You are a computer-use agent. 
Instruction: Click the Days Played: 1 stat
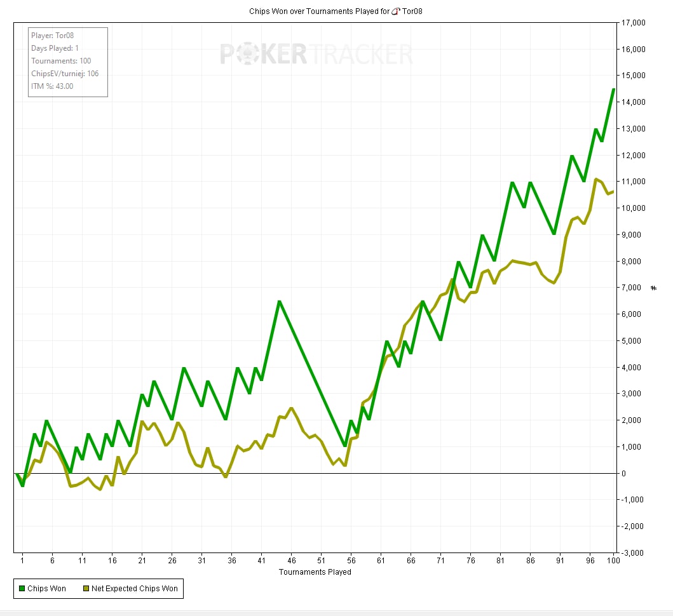(x=55, y=48)
